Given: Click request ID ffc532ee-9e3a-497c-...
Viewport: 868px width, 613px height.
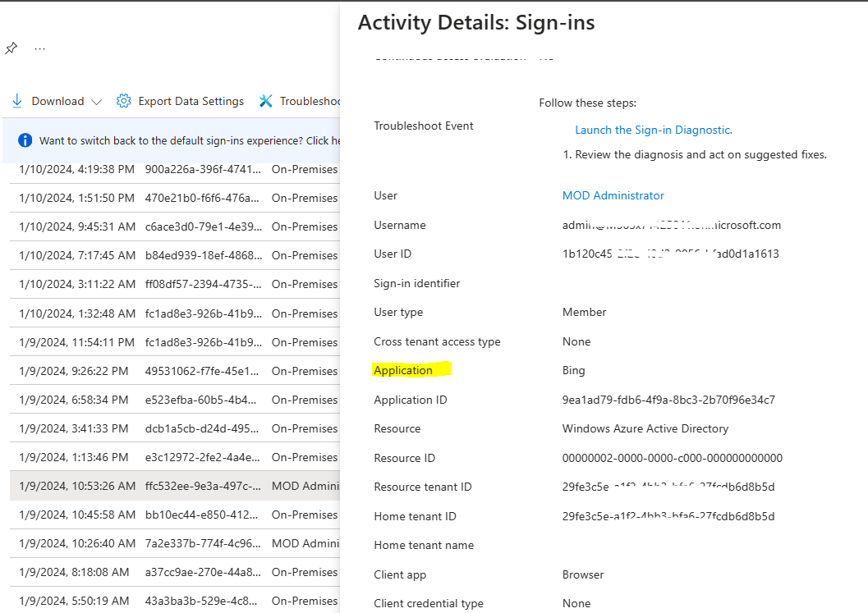Looking at the screenshot, I should click(203, 487).
